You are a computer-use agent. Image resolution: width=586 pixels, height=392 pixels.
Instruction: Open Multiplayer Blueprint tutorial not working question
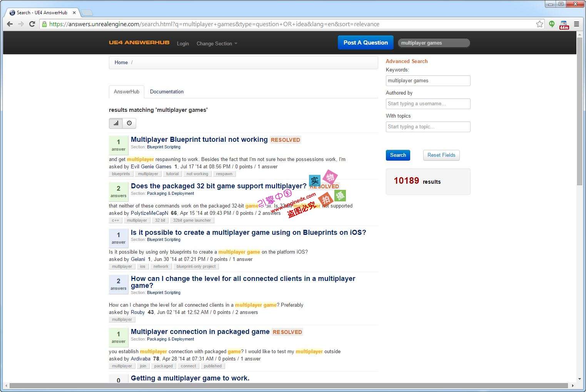(199, 140)
